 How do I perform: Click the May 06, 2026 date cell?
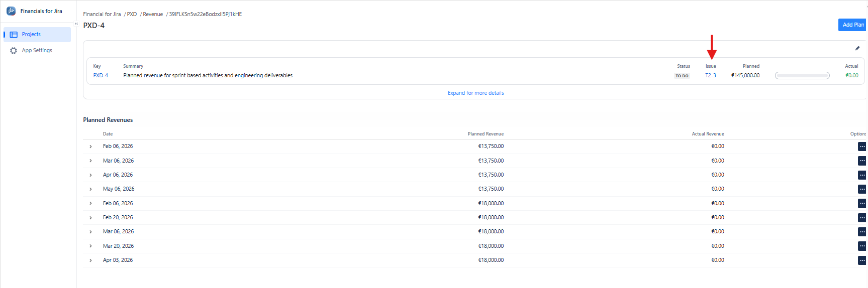(x=119, y=189)
